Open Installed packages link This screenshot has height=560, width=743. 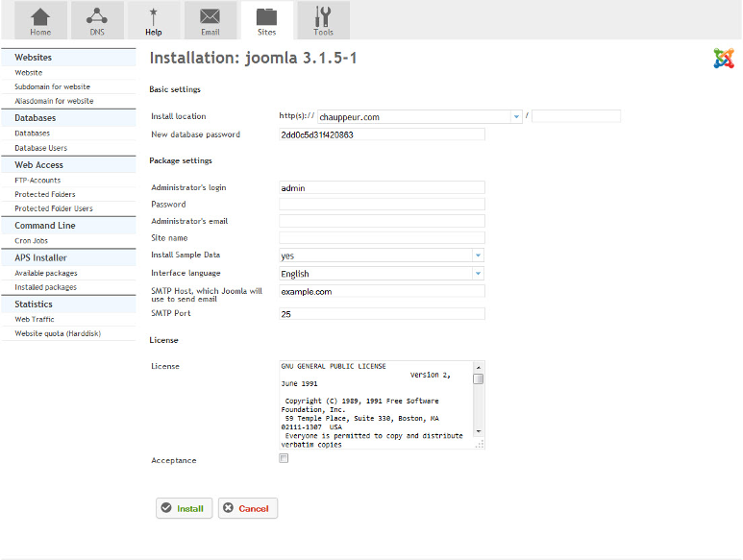(45, 287)
